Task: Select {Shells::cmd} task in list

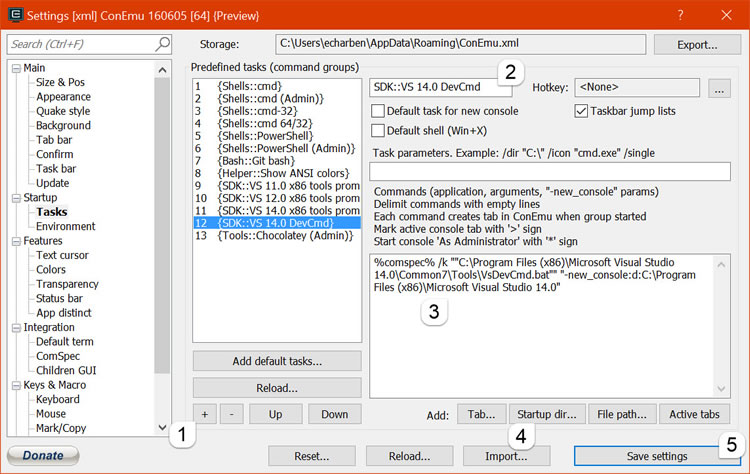Action: tap(276, 86)
